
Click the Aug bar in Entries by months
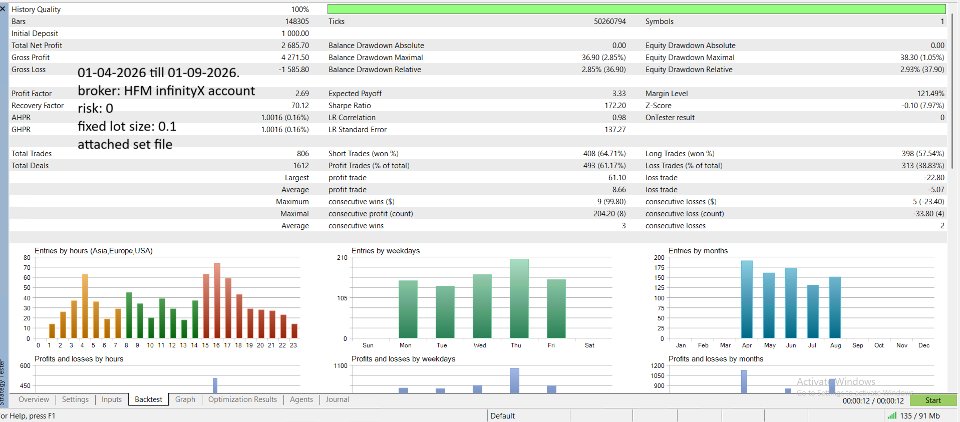(835, 307)
